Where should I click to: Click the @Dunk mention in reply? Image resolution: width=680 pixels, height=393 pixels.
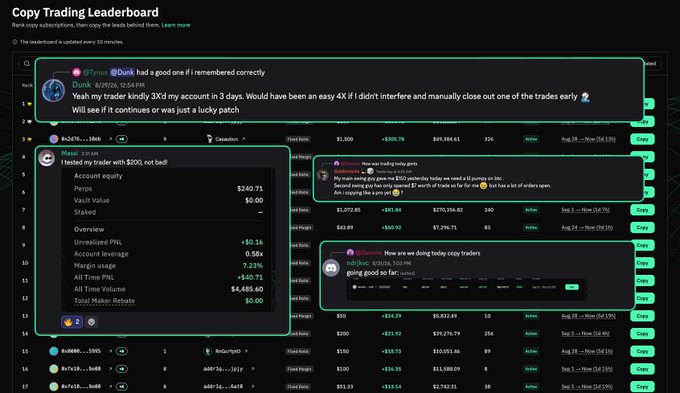pyautogui.click(x=122, y=72)
